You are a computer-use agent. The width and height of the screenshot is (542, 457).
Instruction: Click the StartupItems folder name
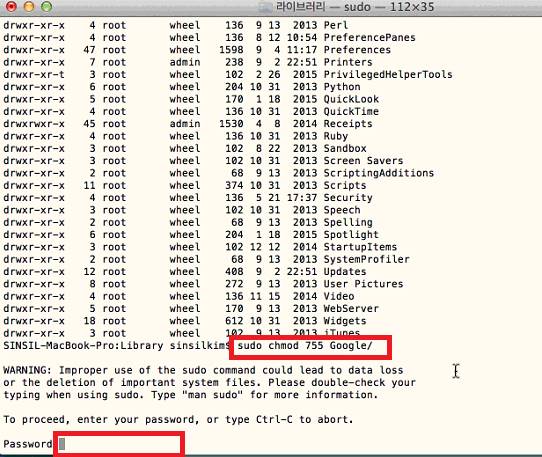(x=360, y=247)
